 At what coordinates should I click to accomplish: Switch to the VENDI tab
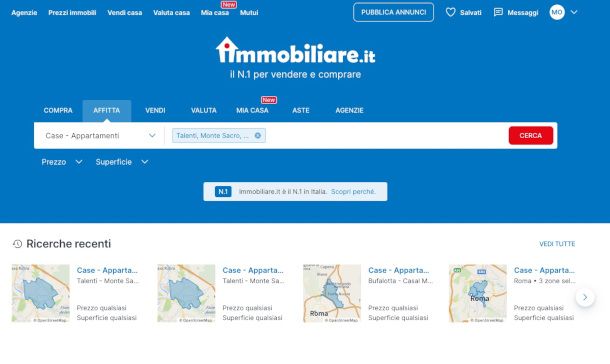[x=155, y=110]
